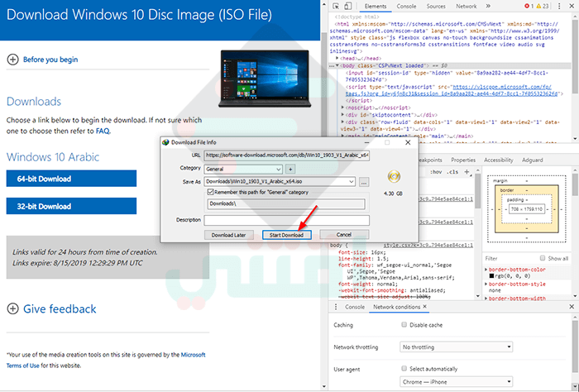This screenshot has height=392, width=579.
Task: Close the DevTools bottom drawer
Action: tap(572, 306)
